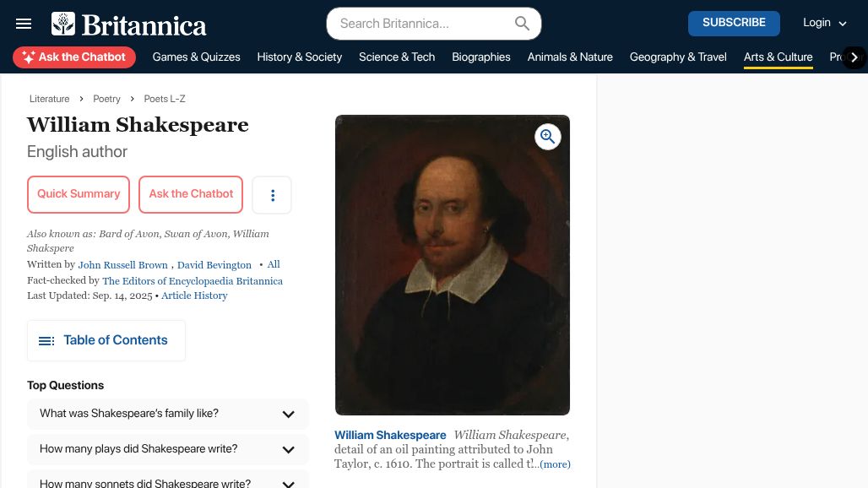Zoom the Shakespeare portrait with magnifier icon
Image resolution: width=868 pixels, height=488 pixels.
tap(548, 136)
